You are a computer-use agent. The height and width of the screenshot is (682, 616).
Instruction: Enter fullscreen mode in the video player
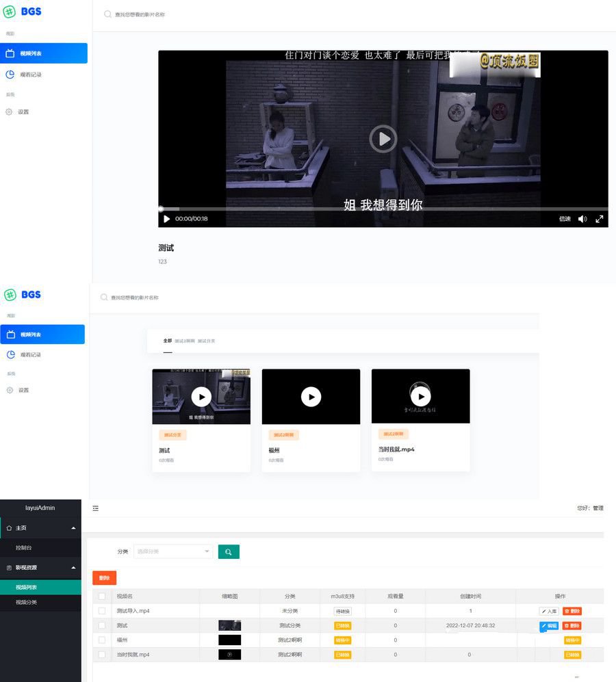tap(600, 219)
